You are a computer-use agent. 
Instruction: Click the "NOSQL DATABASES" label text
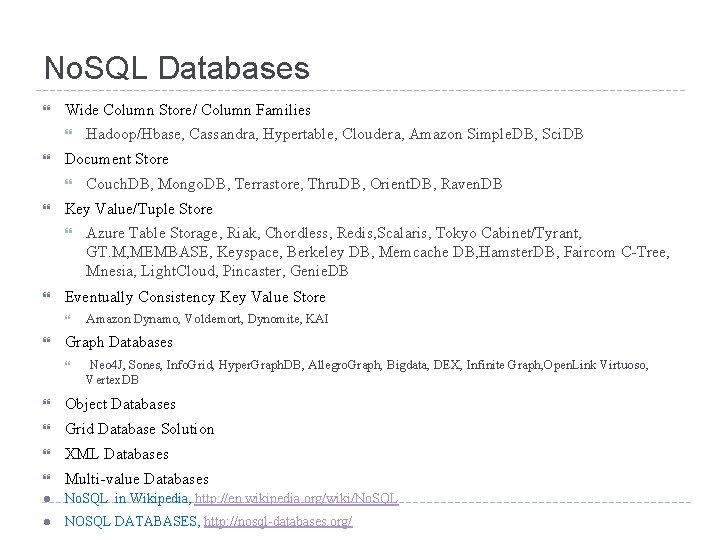tap(130, 522)
